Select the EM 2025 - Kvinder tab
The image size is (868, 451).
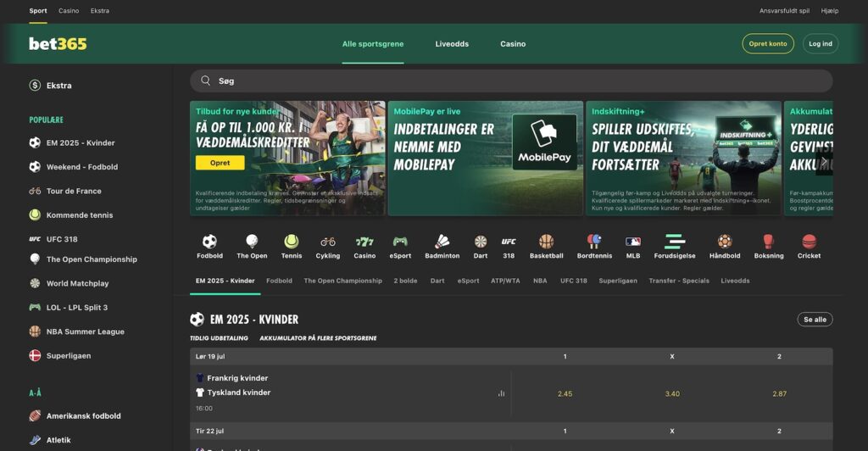click(x=225, y=281)
